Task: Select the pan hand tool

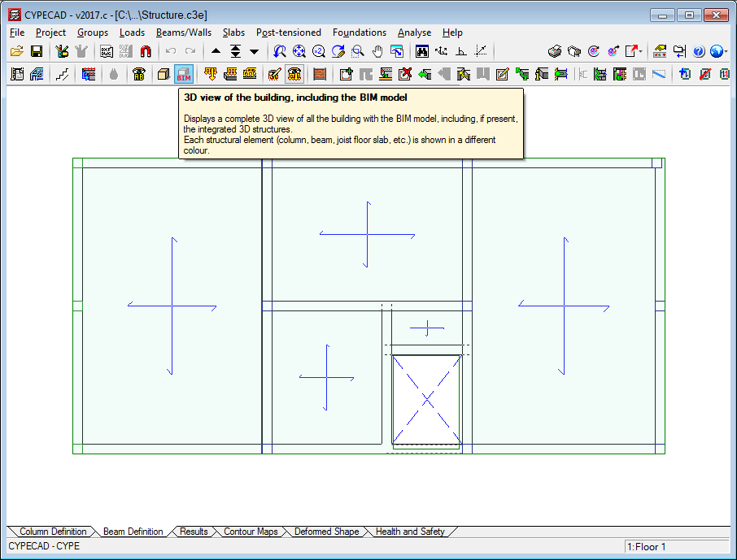Action: 377,51
